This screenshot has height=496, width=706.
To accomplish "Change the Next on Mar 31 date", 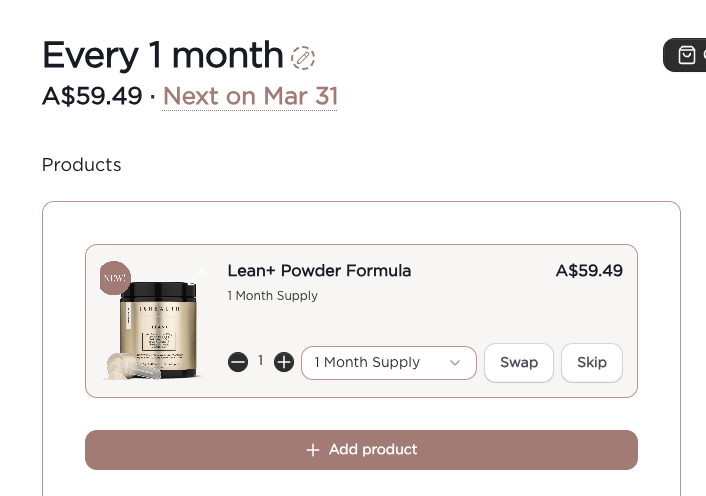I will click(250, 96).
